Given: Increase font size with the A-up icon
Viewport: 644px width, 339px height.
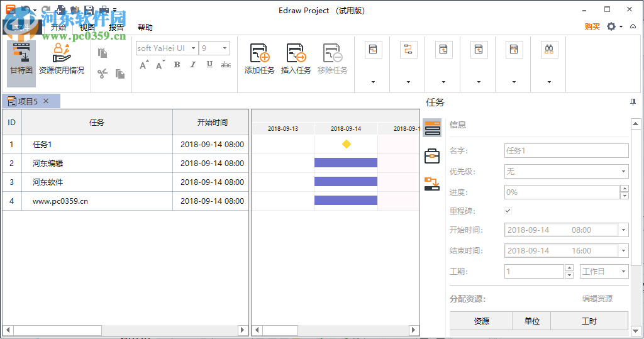Looking at the screenshot, I should point(144,65).
